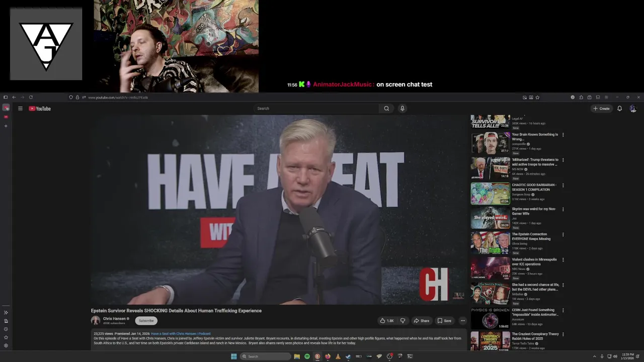
Task: Open options for 'Skyrim was weird' video
Action: 563,209
